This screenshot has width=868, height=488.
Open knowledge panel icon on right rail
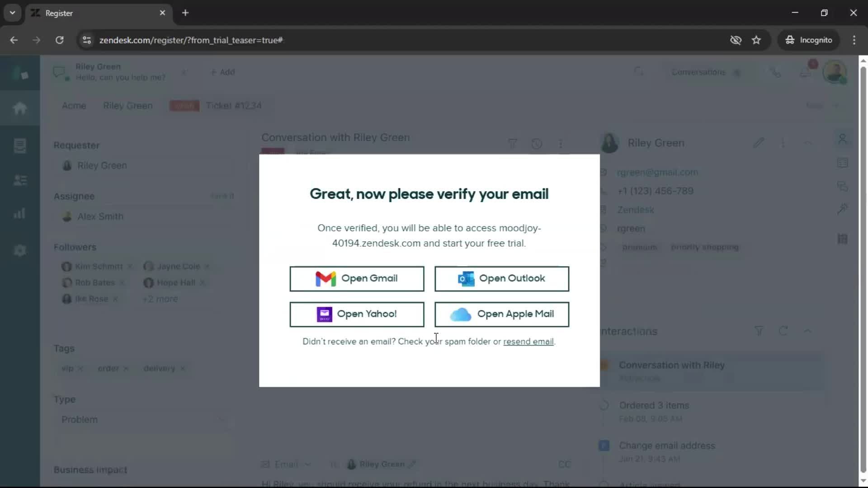click(x=842, y=163)
